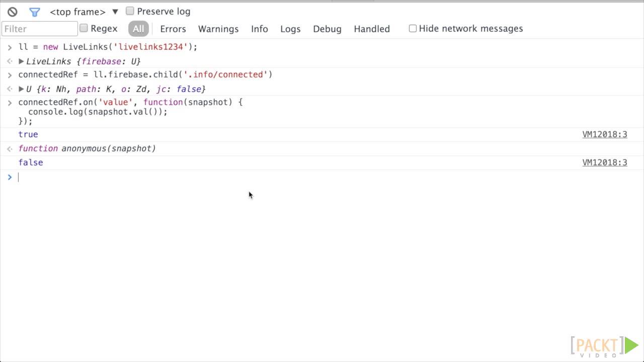Toggle the filter funnel icon

[34, 12]
